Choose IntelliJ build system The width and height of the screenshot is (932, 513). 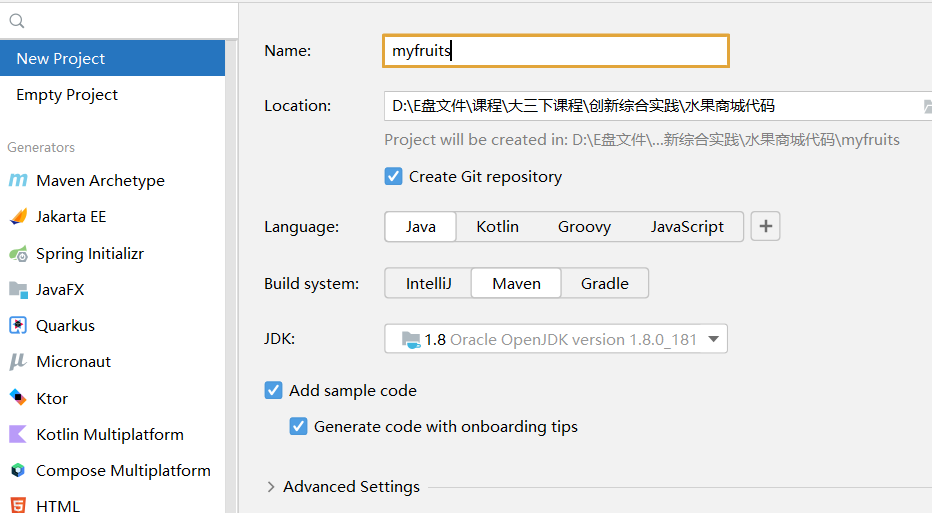click(x=429, y=284)
